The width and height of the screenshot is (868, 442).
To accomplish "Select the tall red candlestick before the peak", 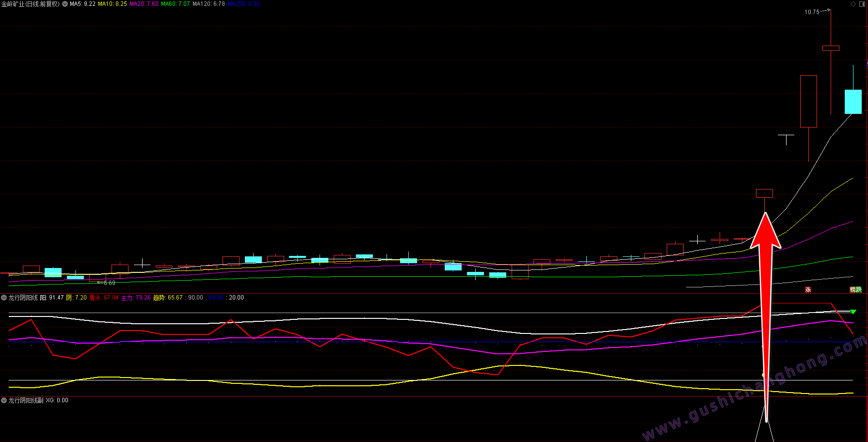I will [x=808, y=101].
